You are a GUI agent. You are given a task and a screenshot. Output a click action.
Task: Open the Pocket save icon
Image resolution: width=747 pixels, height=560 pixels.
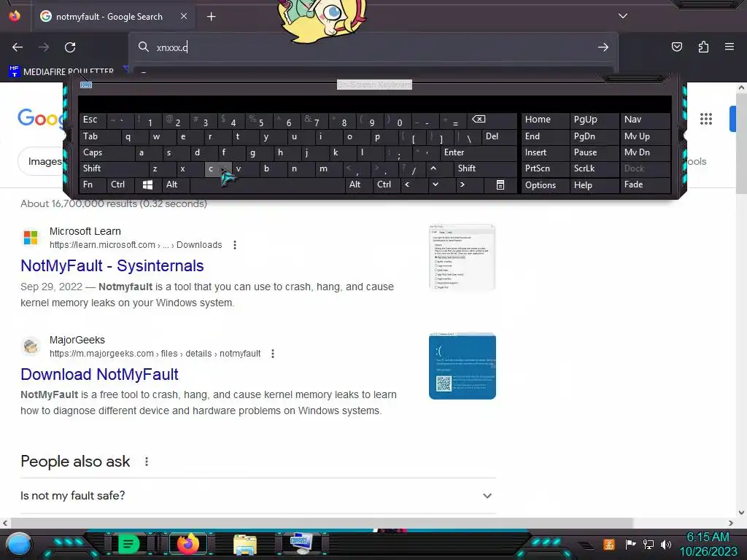click(x=676, y=47)
